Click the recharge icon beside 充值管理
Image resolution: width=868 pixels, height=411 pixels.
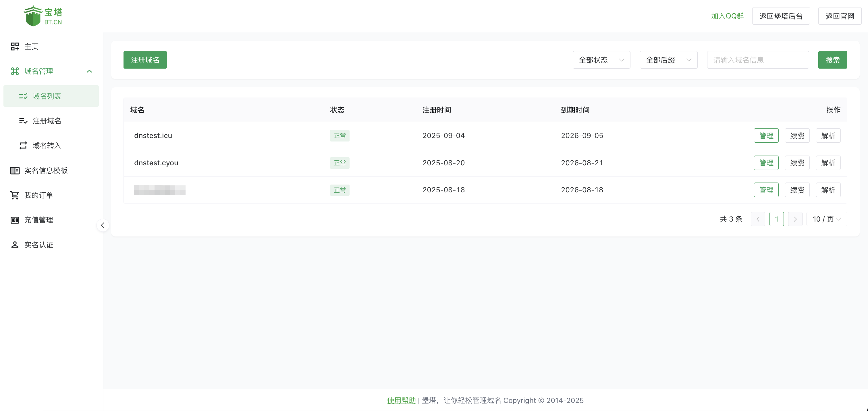[x=15, y=220]
